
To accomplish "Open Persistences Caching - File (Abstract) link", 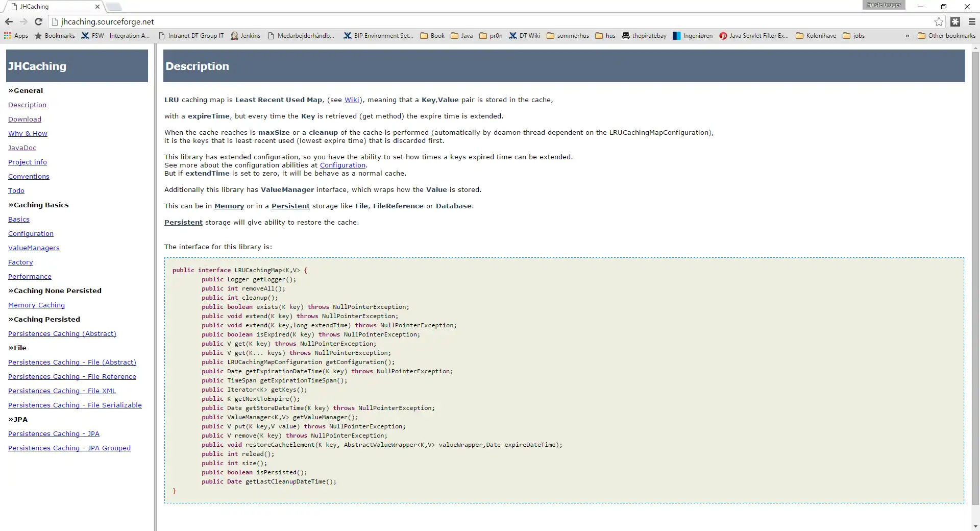I will tap(72, 362).
